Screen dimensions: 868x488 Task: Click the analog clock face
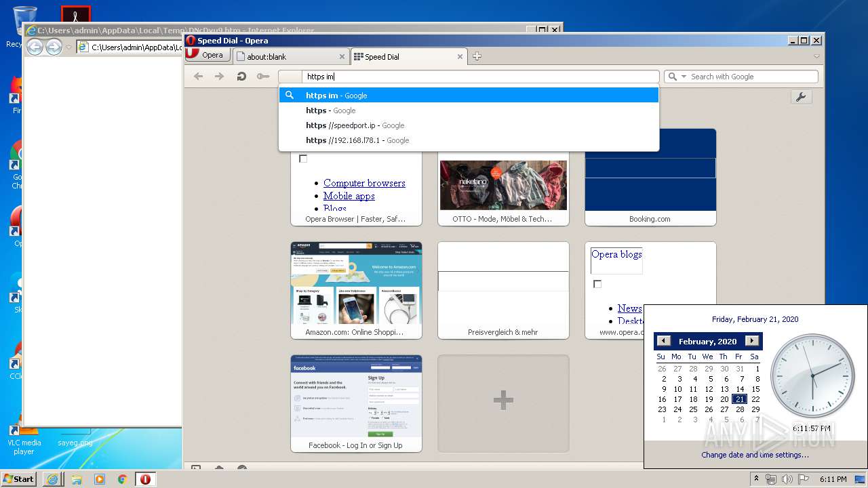coord(812,376)
